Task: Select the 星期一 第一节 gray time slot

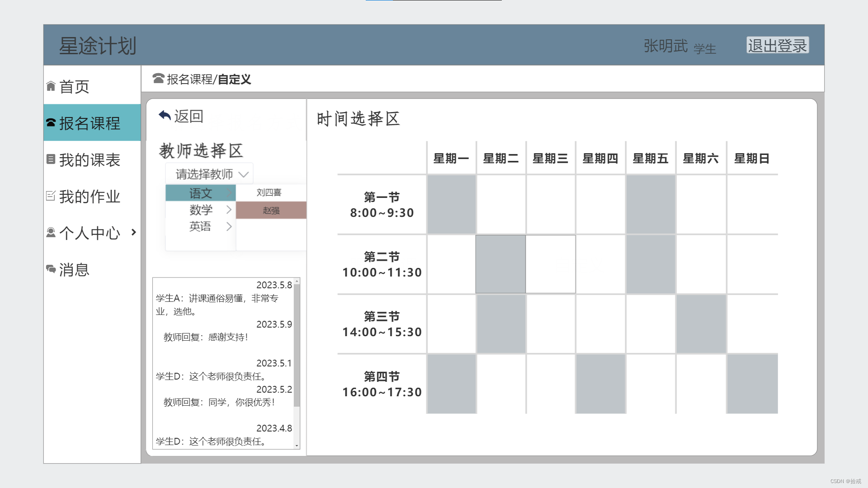Action: [451, 204]
